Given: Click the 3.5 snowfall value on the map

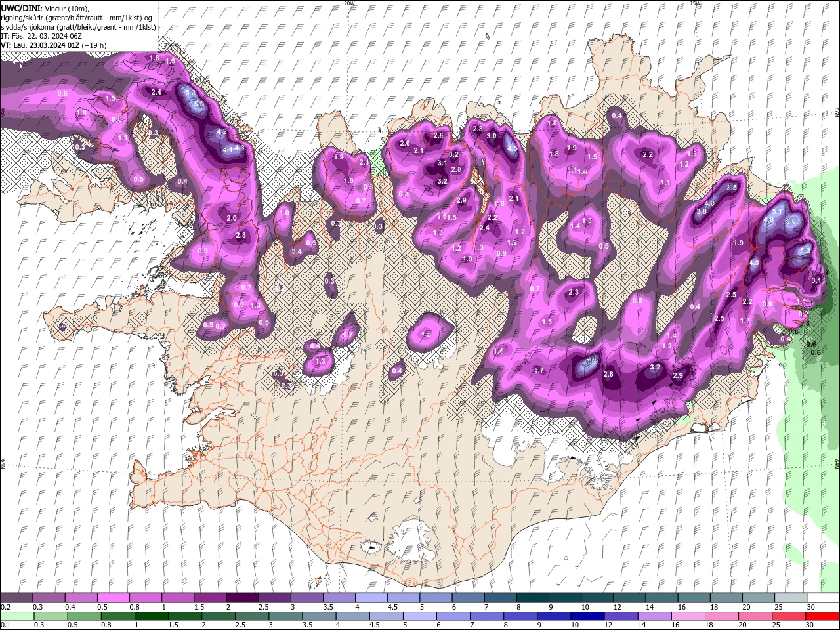Looking at the screenshot, I should 733,188.
